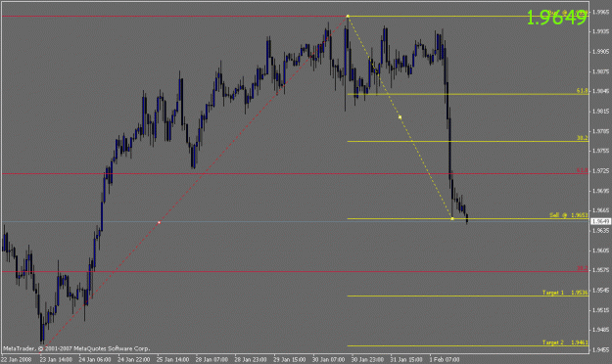Click the 1.9905 price axis label
Screen dimensions: 612x364
coord(600,52)
